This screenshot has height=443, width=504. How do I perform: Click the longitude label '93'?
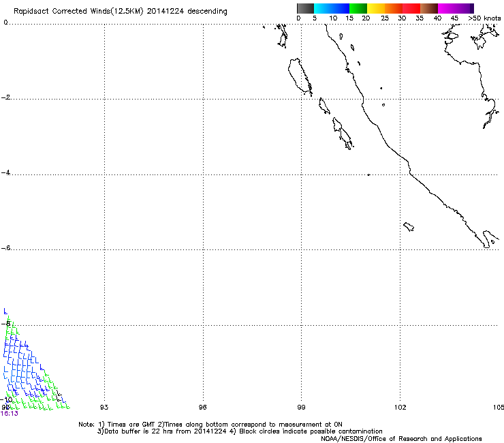[x=104, y=408]
